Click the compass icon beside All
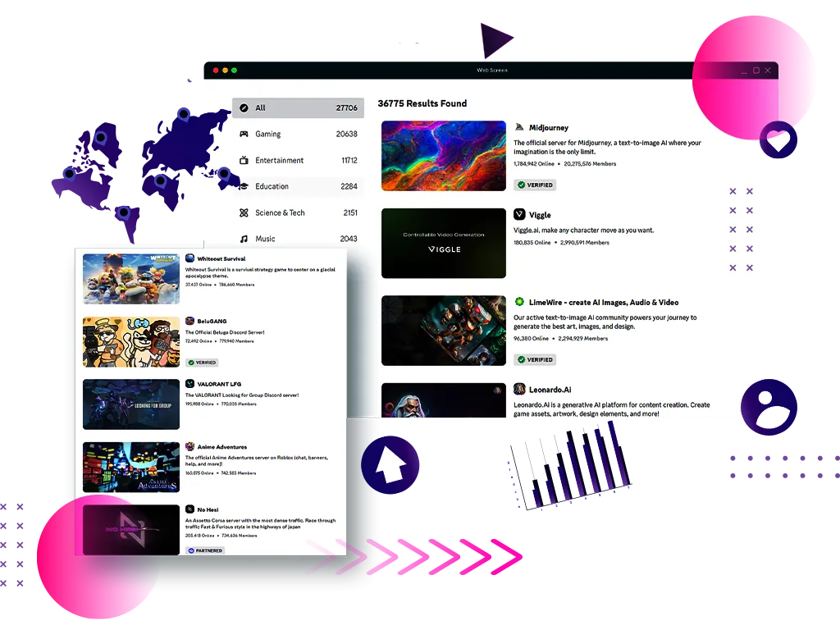 pyautogui.click(x=244, y=107)
